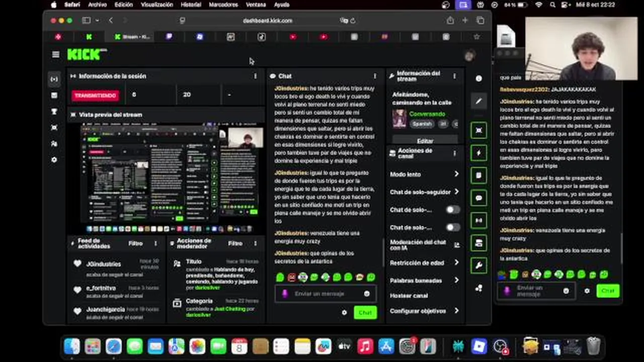Open Acciones de canal three-dot menu
Image resolution: width=644 pixels, height=362 pixels.
click(454, 153)
